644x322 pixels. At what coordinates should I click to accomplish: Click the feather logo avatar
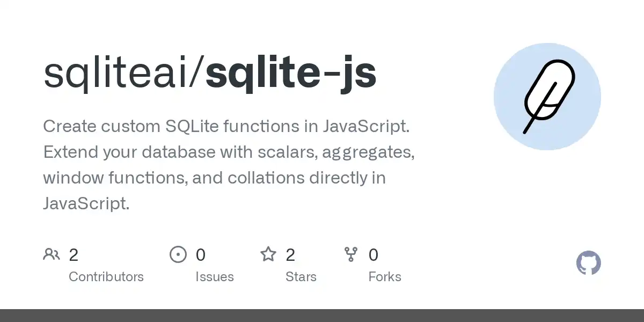pos(547,97)
